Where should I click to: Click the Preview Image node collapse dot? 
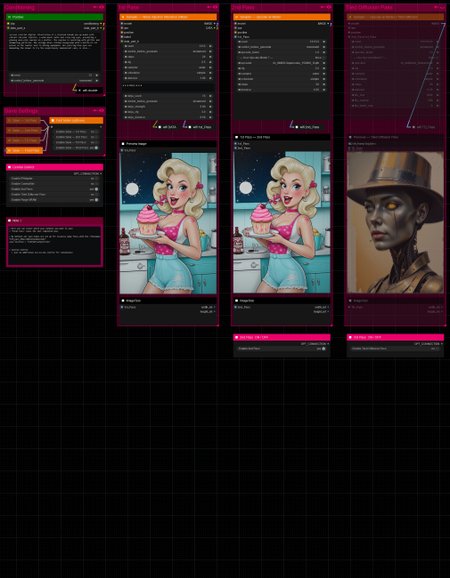(x=123, y=144)
